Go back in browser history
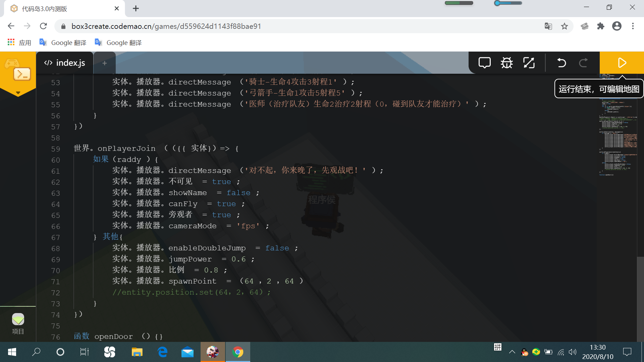 11,26
